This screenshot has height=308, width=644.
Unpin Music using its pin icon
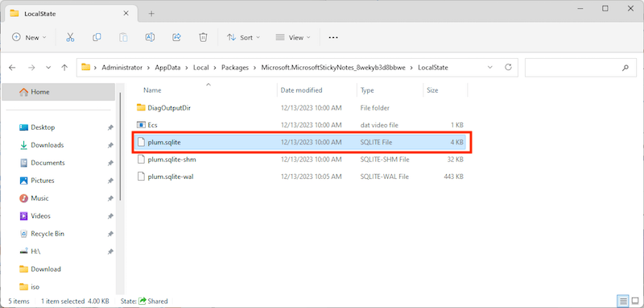click(110, 198)
